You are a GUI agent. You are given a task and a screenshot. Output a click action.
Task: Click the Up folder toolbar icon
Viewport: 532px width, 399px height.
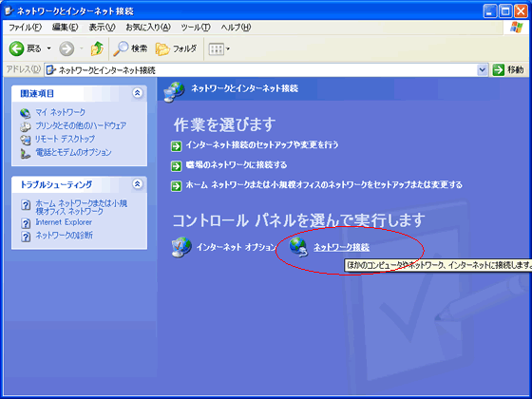pyautogui.click(x=97, y=48)
